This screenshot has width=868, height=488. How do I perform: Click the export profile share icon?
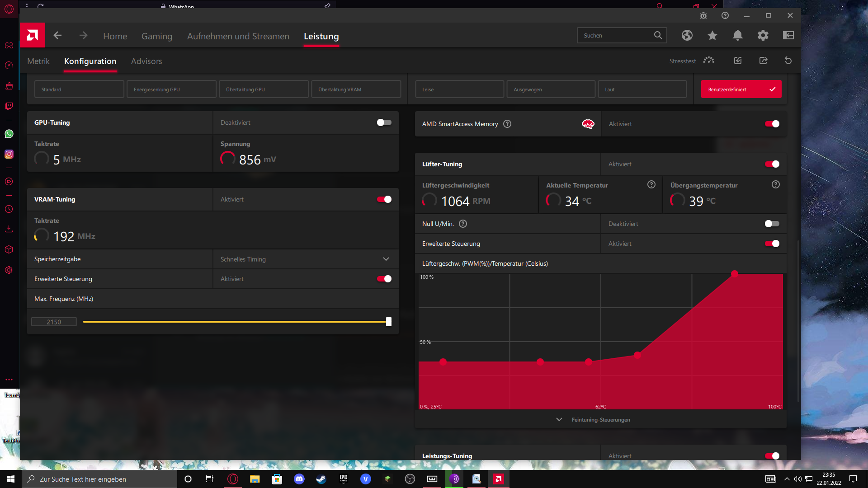point(763,61)
